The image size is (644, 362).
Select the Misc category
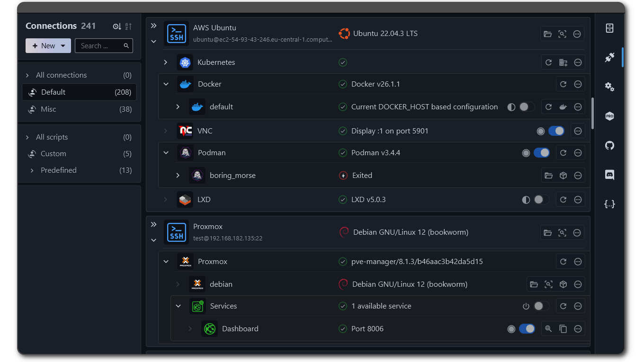48,109
